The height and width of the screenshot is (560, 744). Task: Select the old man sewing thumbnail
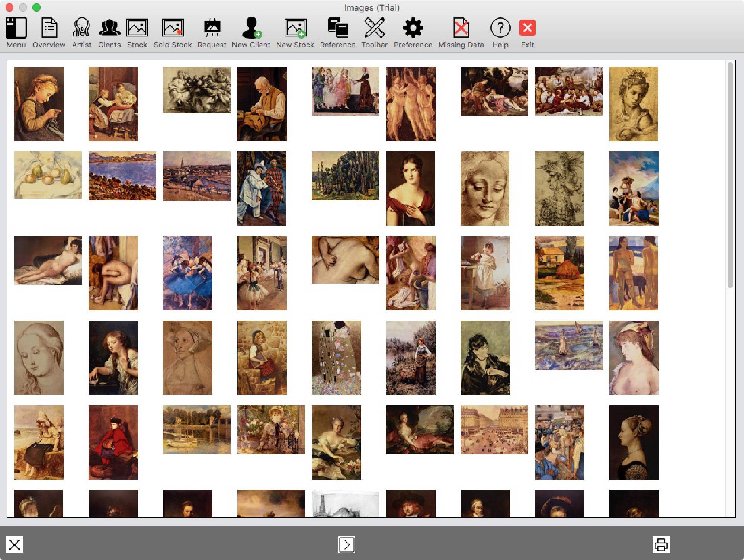262,104
